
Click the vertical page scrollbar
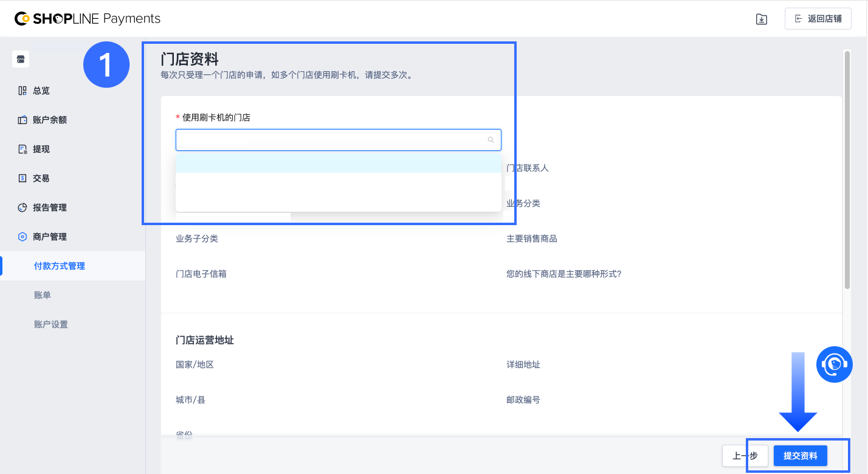847,170
